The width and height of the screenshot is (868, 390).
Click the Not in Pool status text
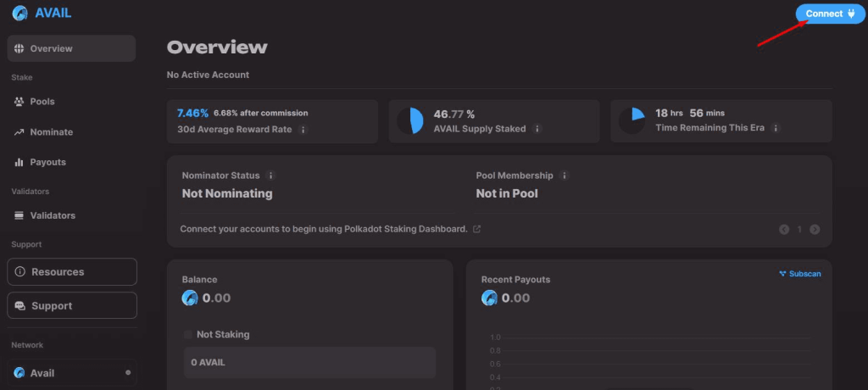(x=507, y=194)
